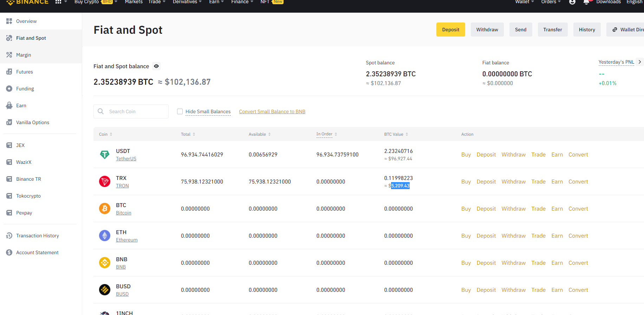Screen dimensions: 644x315
Task: Expand Yesterday's PNL chevron arrow
Action: tap(640, 62)
